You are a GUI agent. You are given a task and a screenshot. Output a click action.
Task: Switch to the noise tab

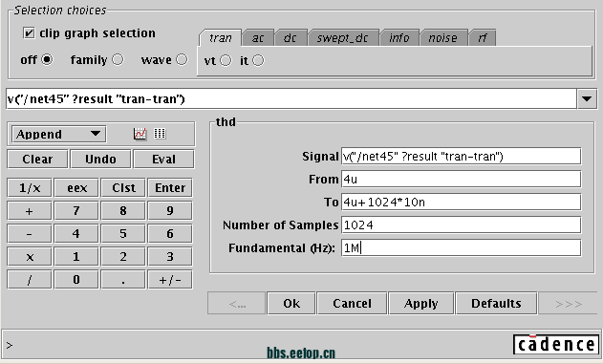pos(443,37)
